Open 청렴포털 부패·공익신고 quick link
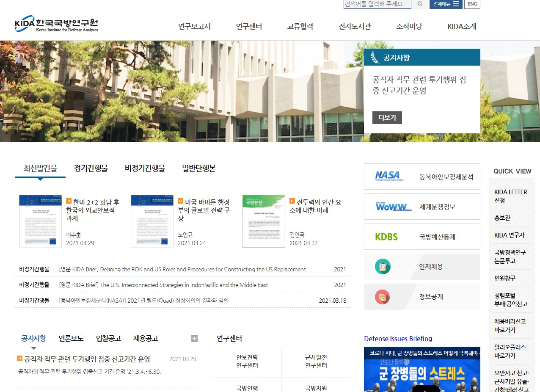The image size is (540, 392). pyautogui.click(x=511, y=300)
